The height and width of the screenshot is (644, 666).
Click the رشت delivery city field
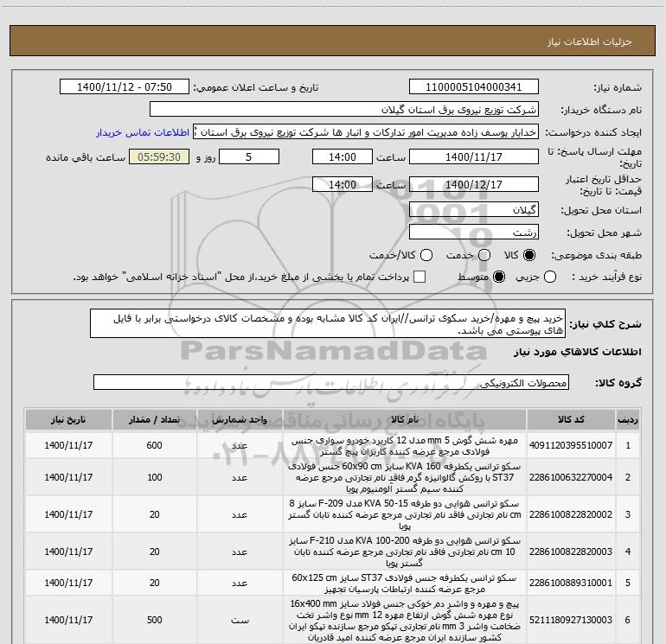click(x=474, y=233)
